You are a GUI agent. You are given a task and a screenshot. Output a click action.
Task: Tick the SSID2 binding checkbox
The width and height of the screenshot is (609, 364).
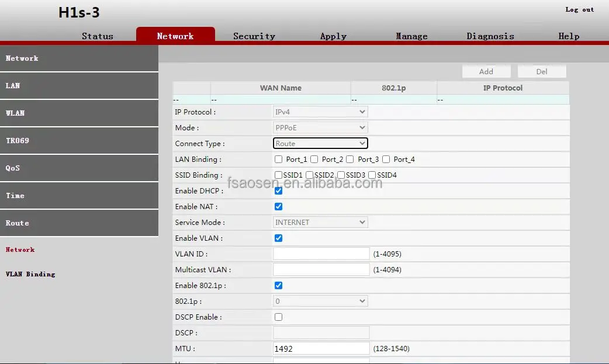tap(310, 175)
